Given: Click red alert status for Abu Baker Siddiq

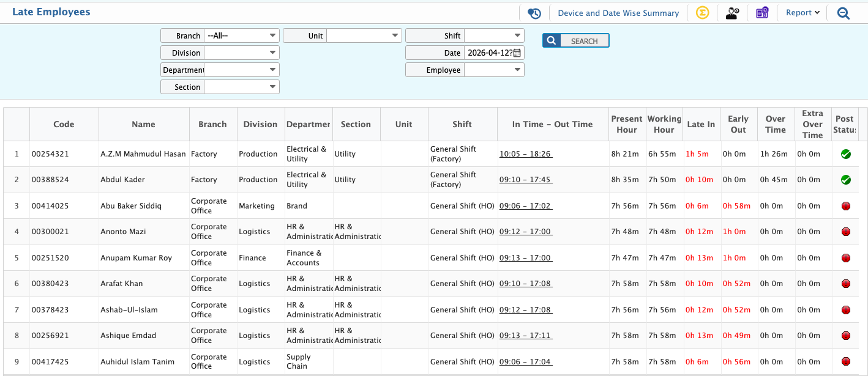Looking at the screenshot, I should [x=846, y=206].
